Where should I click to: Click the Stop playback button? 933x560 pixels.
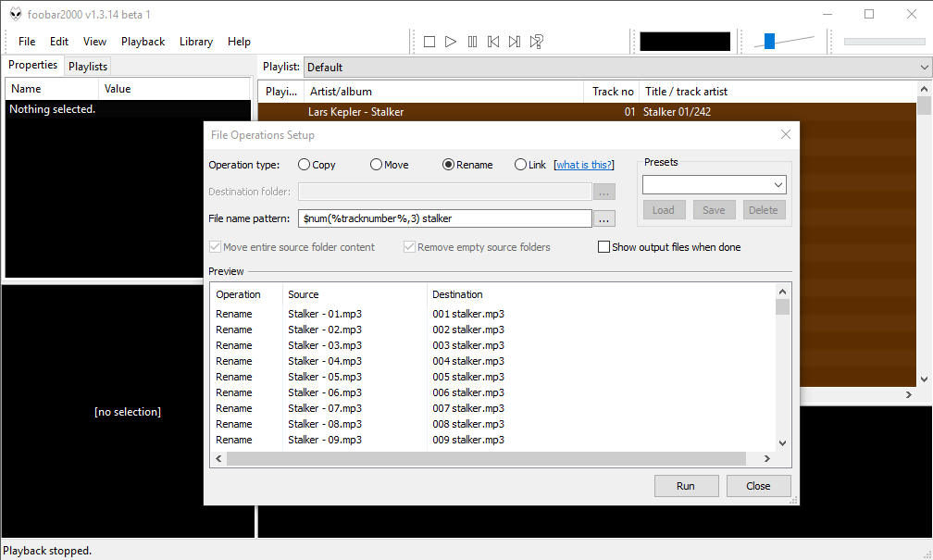tap(429, 42)
